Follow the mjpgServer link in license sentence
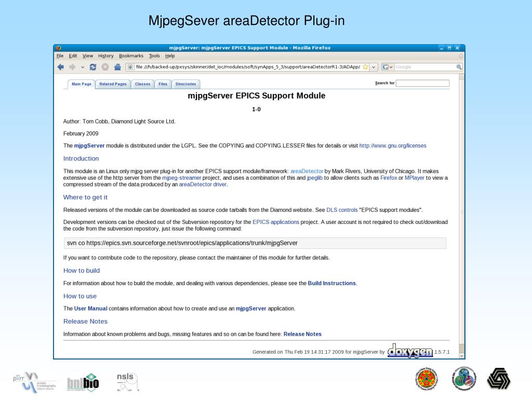 (x=89, y=145)
